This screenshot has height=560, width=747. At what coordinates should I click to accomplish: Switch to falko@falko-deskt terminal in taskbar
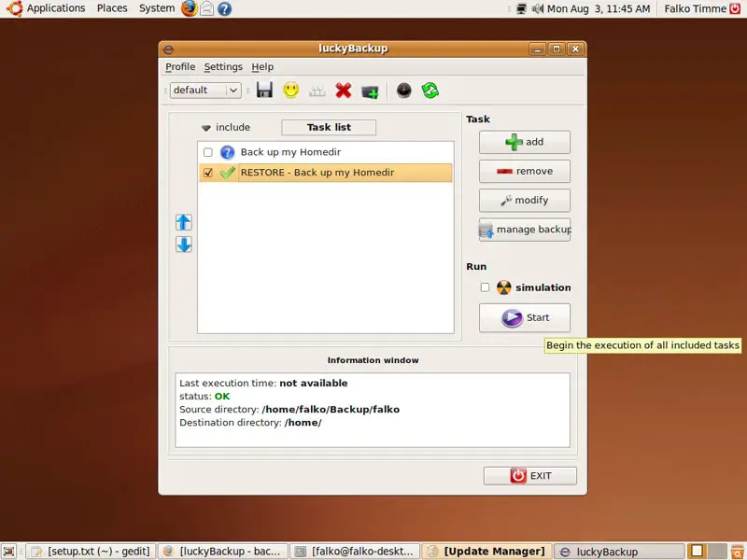click(355, 551)
